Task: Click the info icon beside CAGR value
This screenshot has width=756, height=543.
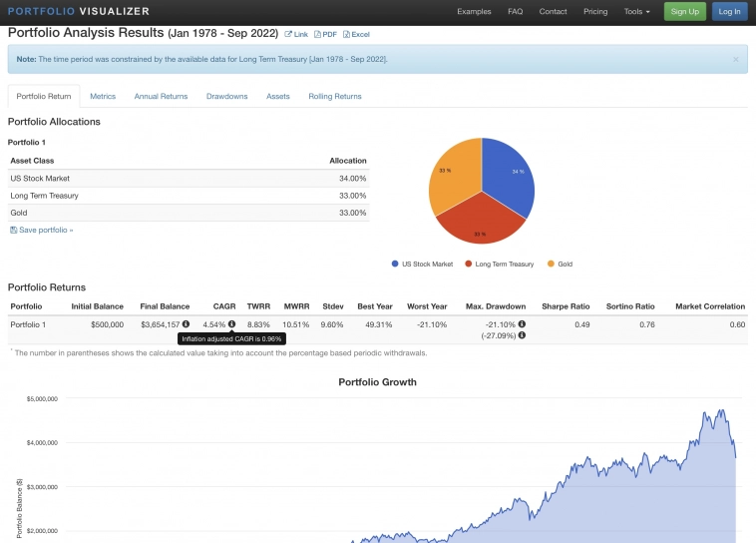Action: coord(231,324)
